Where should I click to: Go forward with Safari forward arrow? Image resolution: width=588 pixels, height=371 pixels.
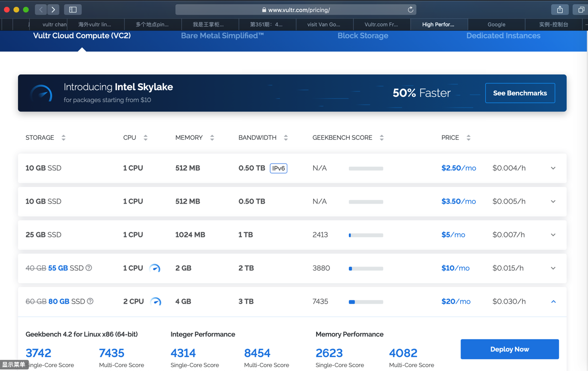pyautogui.click(x=53, y=10)
